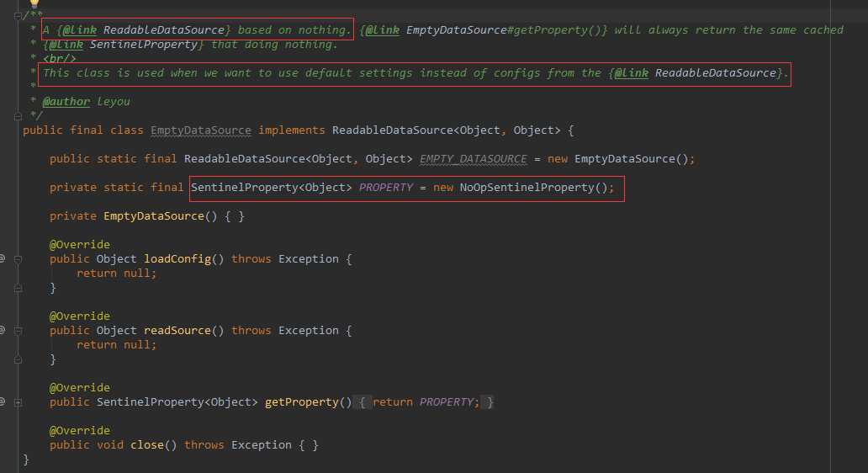Click the @author tag in the Javadoc

click(66, 101)
